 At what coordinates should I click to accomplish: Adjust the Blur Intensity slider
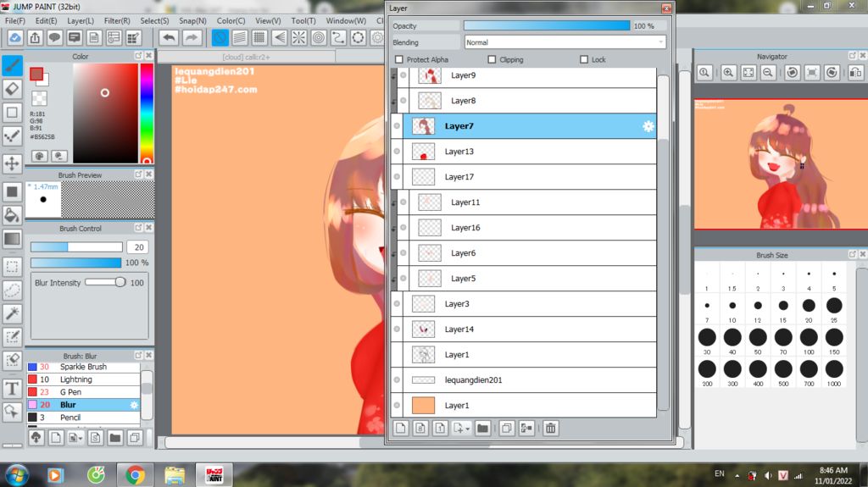pyautogui.click(x=105, y=282)
